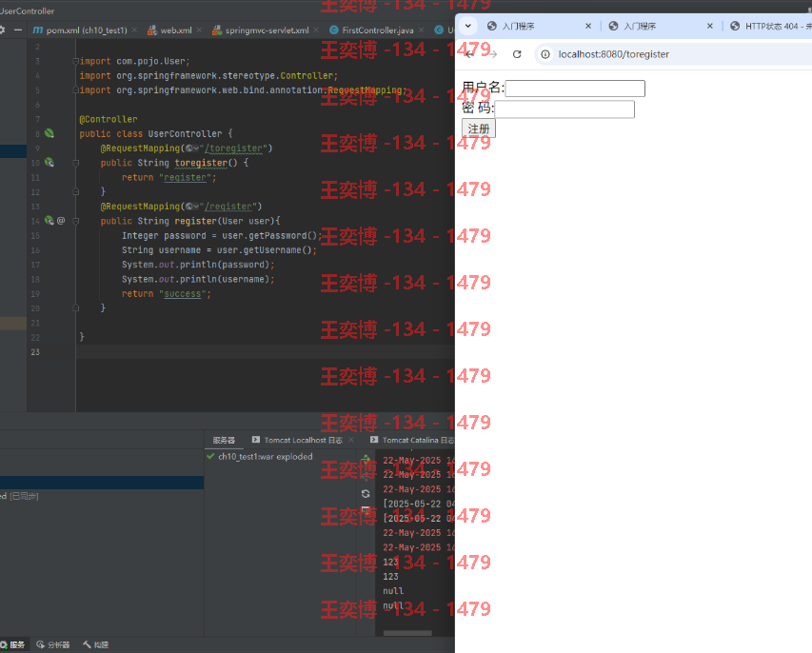Click the 注册 submit button in browser
Image resolution: width=812 pixels, height=653 pixels.
pyautogui.click(x=479, y=129)
